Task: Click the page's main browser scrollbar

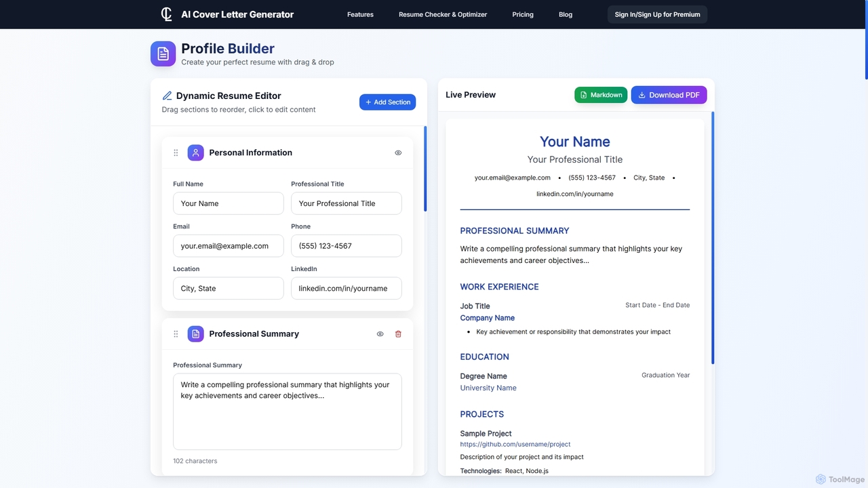Action: tap(866, 41)
